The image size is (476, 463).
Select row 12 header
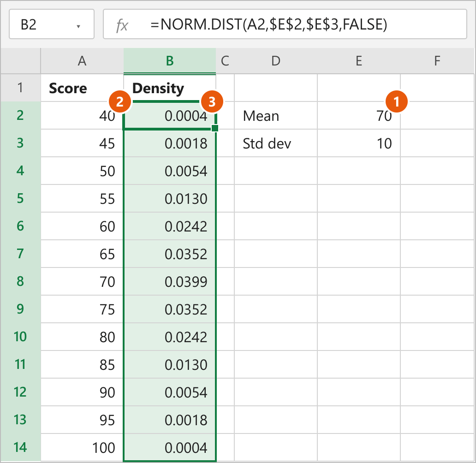(20, 392)
